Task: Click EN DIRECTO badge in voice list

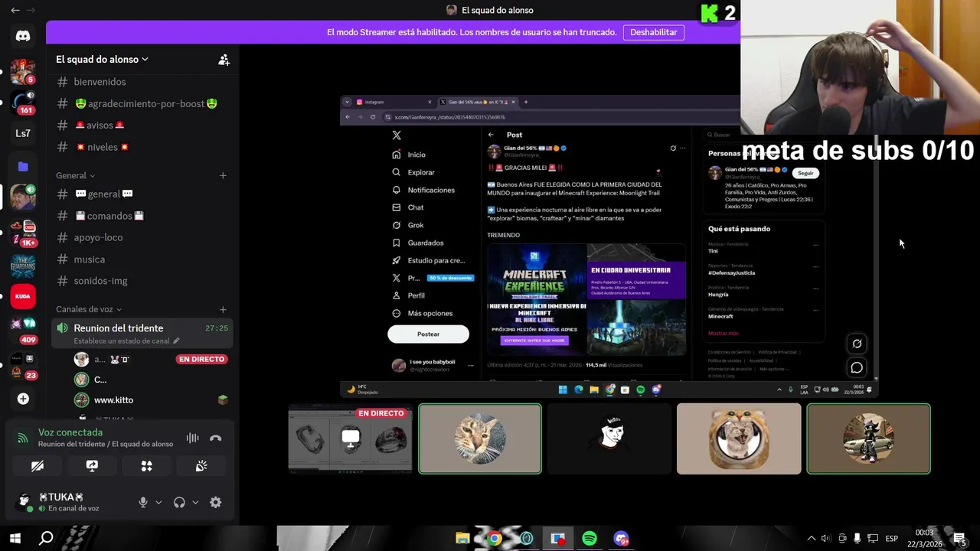Action: 201,359
